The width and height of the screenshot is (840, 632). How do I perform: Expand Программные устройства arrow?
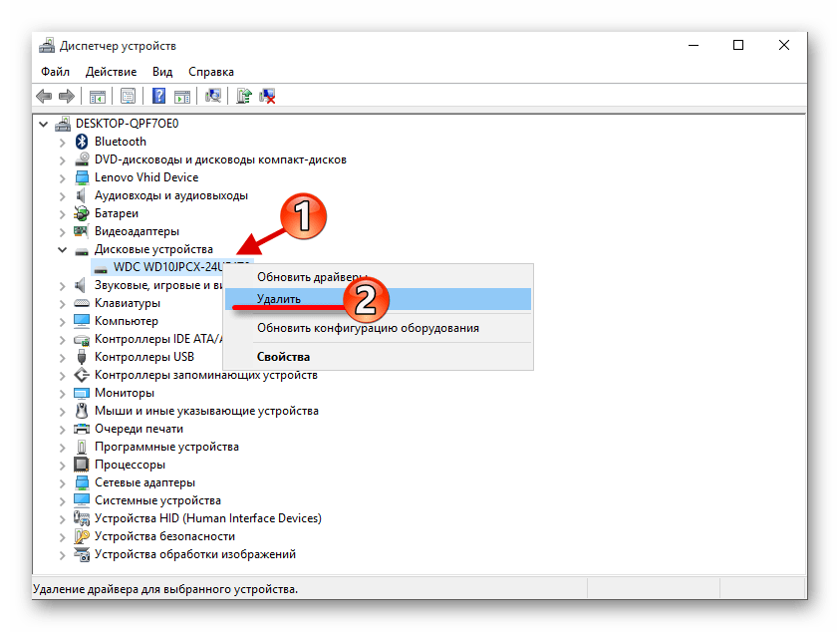(x=62, y=447)
